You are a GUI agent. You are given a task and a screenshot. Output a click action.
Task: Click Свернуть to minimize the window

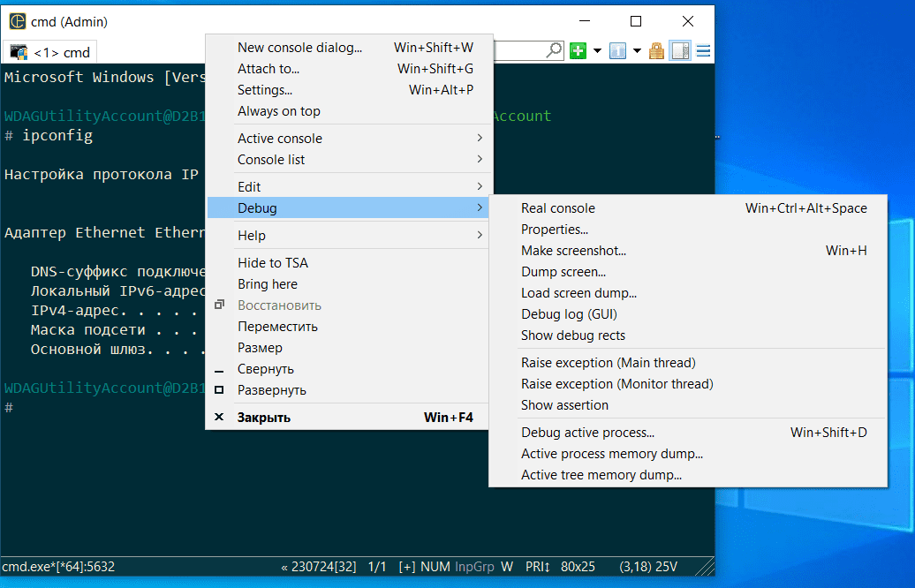[349, 369]
